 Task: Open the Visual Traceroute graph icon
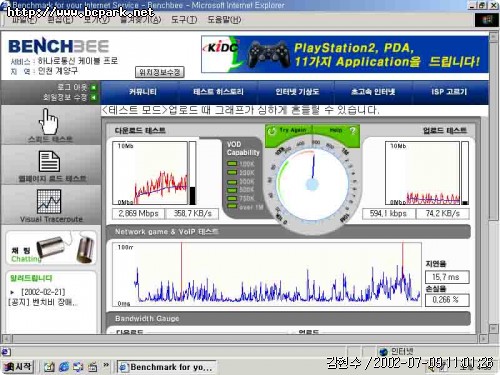(x=49, y=201)
